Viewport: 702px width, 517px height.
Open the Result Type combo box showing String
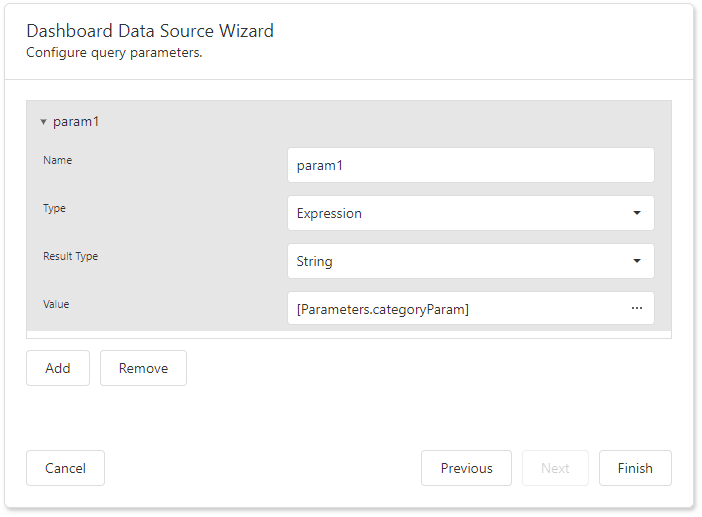(460, 261)
